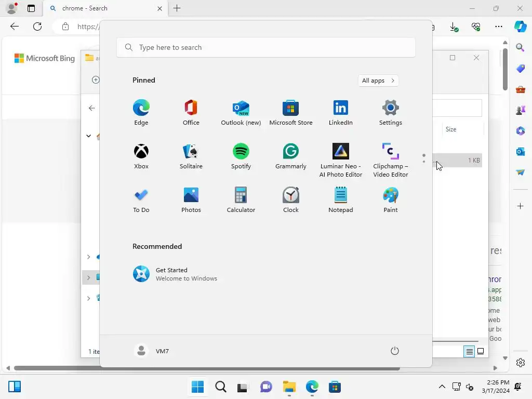Switch File Explorer to details view

tap(469, 352)
